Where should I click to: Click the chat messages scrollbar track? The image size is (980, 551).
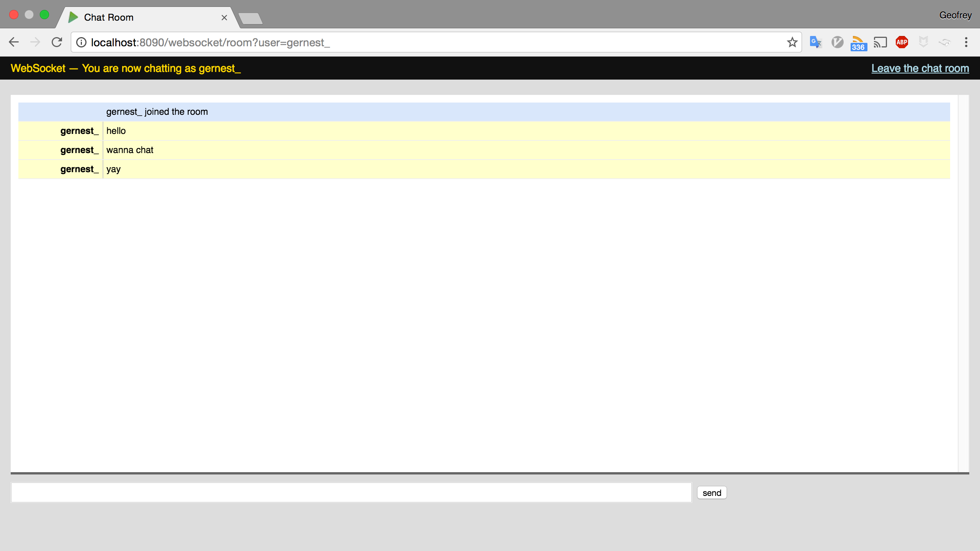click(x=963, y=283)
